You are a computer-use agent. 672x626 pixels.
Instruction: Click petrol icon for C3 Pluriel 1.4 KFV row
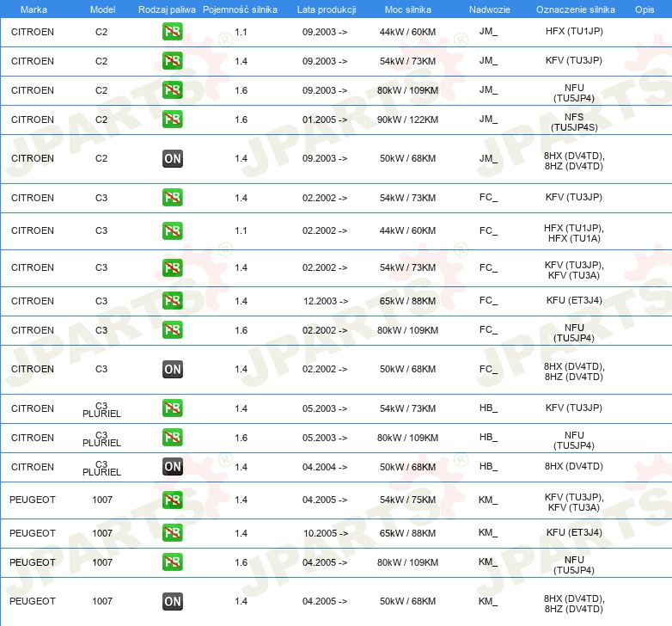[x=172, y=408]
